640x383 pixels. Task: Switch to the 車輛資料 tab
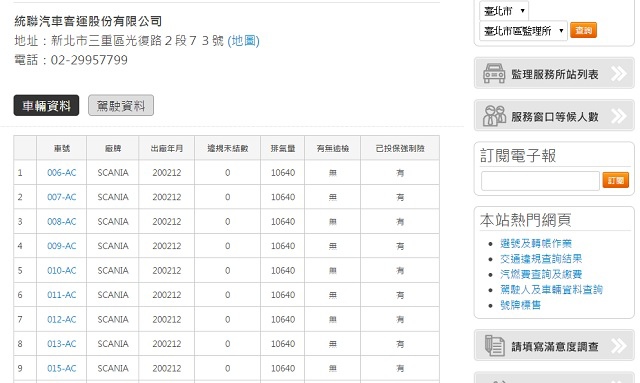pyautogui.click(x=46, y=106)
